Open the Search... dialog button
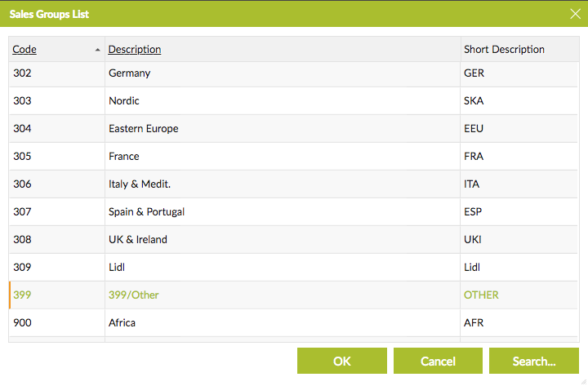The width and height of the screenshot is (588, 386). 534,361
